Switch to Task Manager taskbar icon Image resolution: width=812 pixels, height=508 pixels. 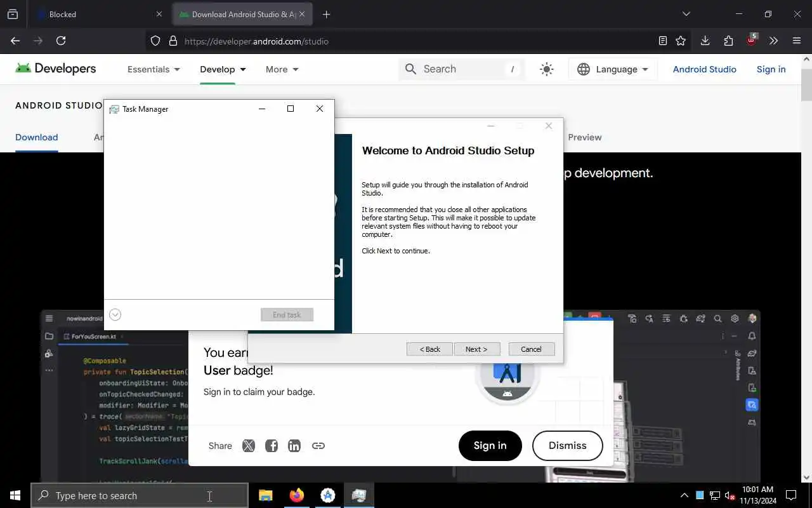(x=359, y=495)
